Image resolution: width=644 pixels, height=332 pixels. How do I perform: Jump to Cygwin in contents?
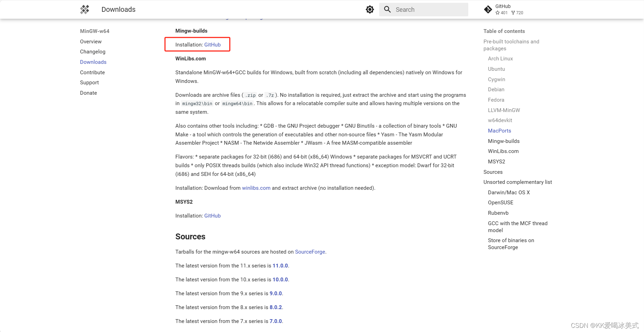(497, 79)
